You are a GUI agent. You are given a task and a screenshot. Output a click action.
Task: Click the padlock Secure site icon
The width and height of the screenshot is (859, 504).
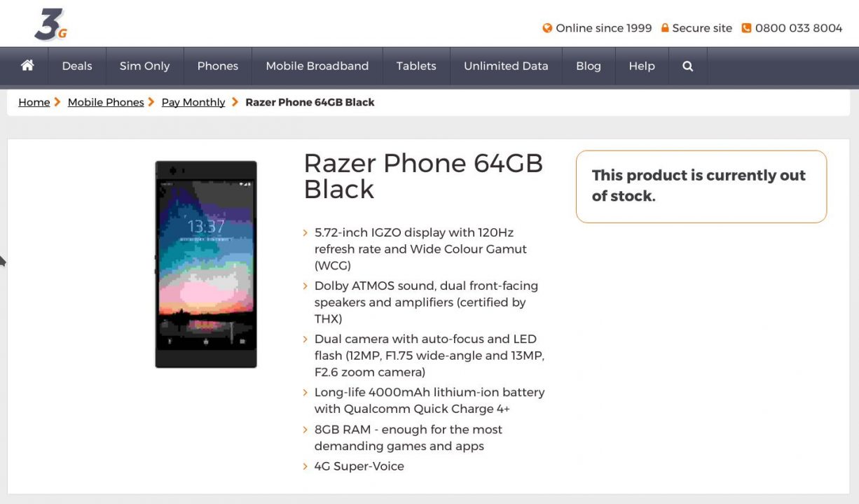(x=665, y=28)
